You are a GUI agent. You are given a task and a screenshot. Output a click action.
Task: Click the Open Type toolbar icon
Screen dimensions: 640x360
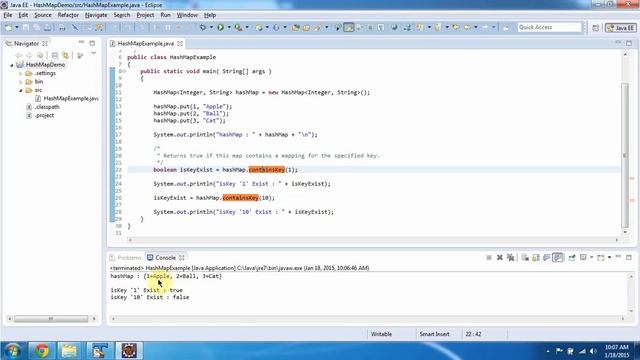coord(296,27)
